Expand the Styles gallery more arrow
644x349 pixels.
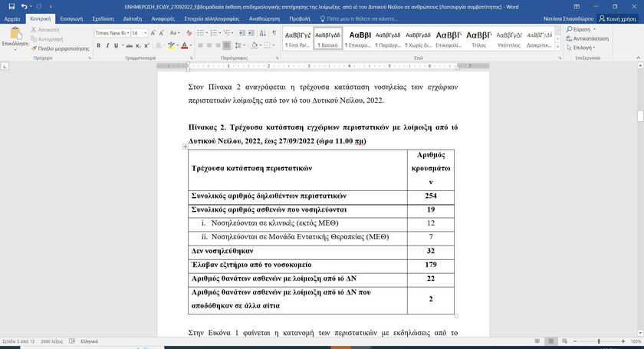pos(557,46)
